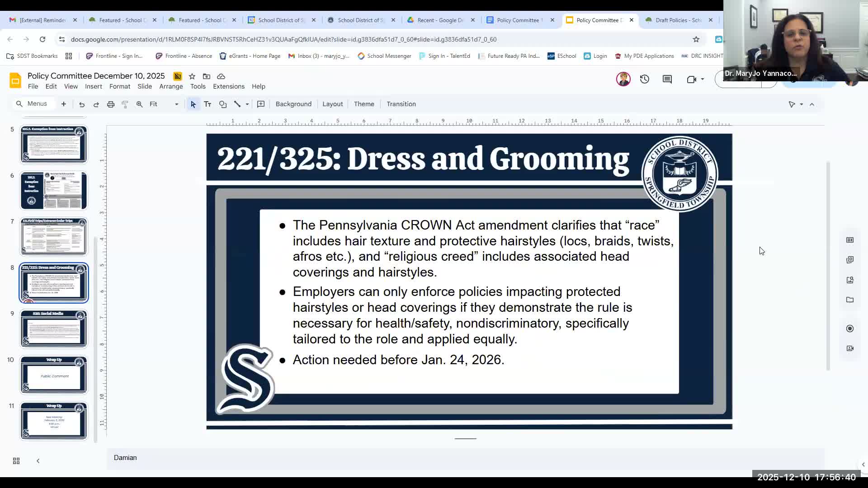Open version history via clock icon
This screenshot has height=488, width=868.
(x=644, y=79)
